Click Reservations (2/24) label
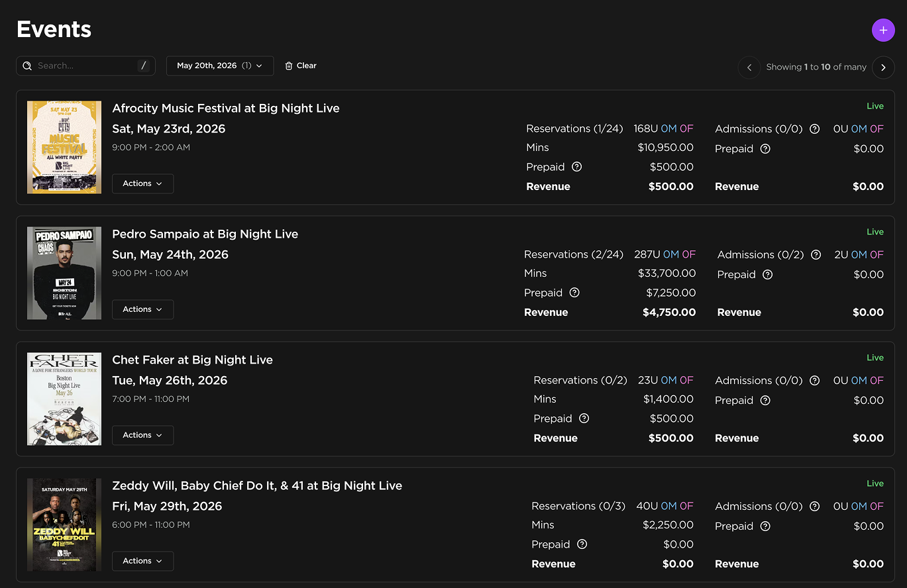The image size is (907, 588). (574, 254)
